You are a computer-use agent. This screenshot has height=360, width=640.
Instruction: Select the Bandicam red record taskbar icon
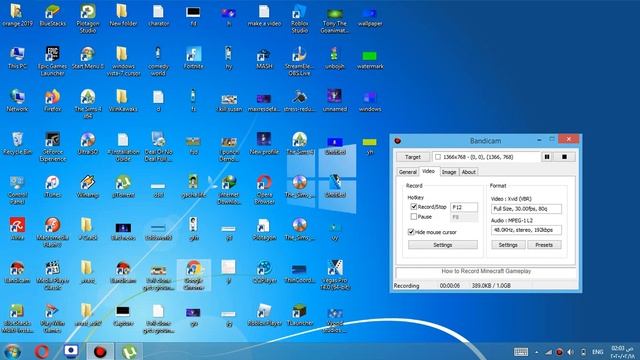pyautogui.click(x=100, y=351)
